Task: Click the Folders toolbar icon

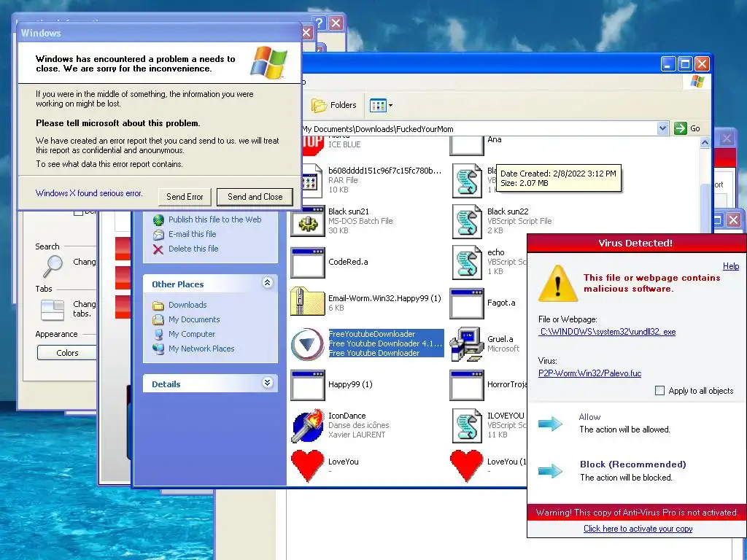Action: (x=319, y=105)
